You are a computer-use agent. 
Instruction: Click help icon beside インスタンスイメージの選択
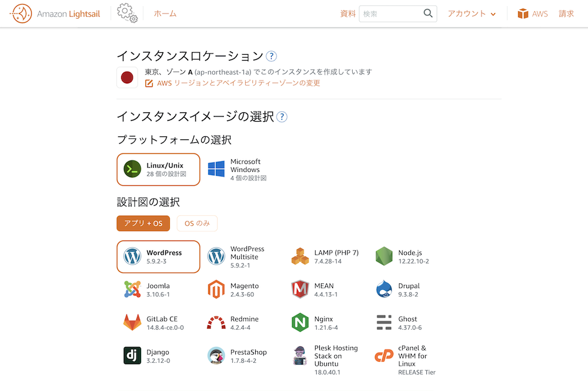click(282, 116)
